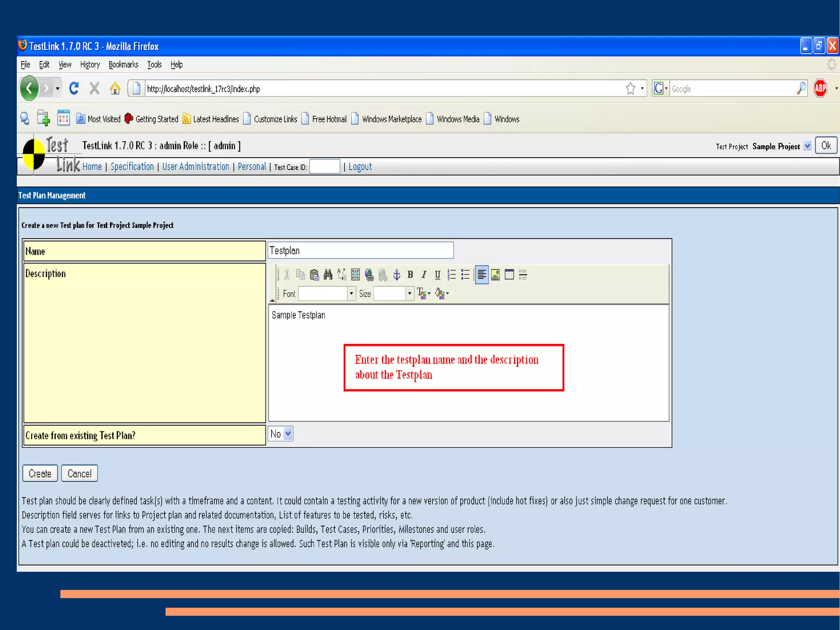Image resolution: width=840 pixels, height=630 pixels.
Task: Open the Specification link
Action: (x=132, y=167)
